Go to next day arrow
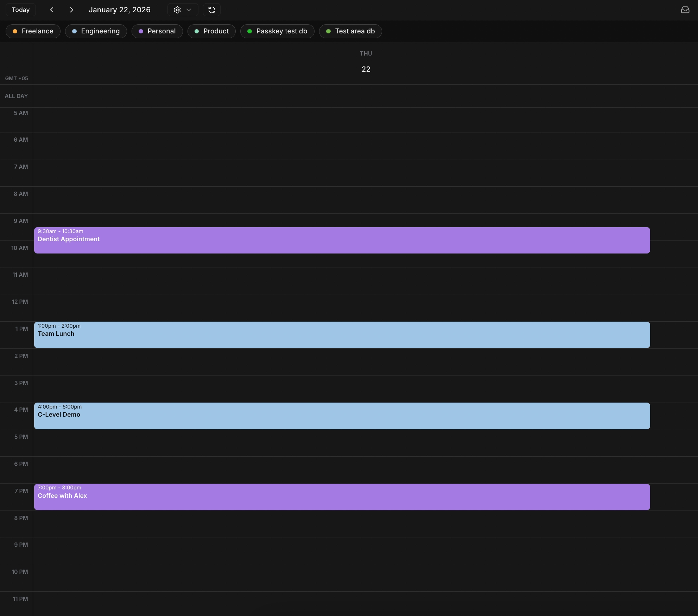The width and height of the screenshot is (698, 616). (x=72, y=10)
